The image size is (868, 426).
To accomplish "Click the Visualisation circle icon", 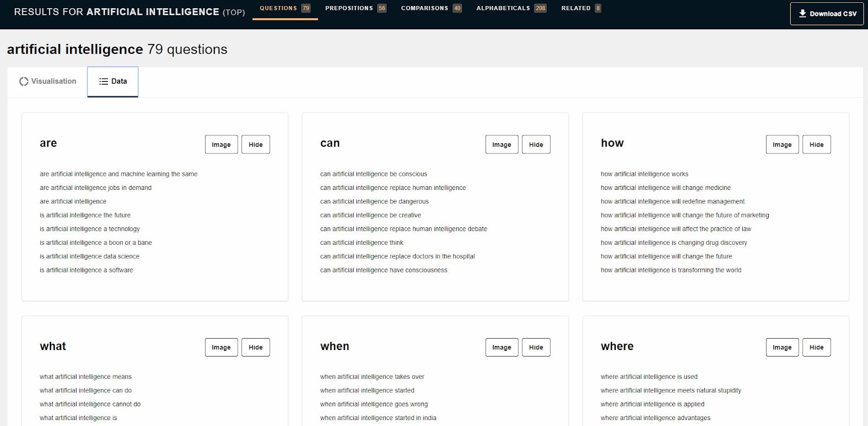I will click(x=23, y=81).
